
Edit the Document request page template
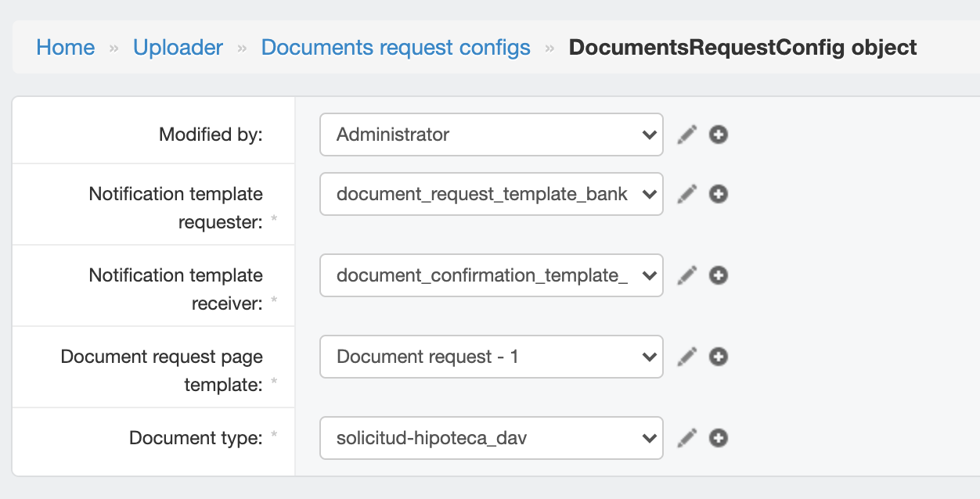point(686,357)
